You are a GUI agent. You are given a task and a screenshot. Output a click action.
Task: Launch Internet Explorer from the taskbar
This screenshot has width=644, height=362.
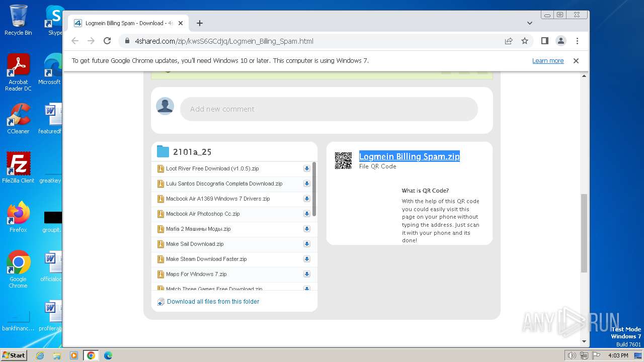pyautogui.click(x=40, y=355)
